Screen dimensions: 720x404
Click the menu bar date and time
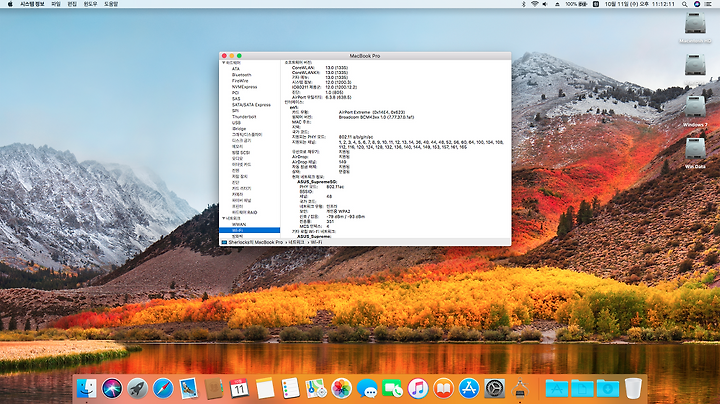(x=640, y=4)
